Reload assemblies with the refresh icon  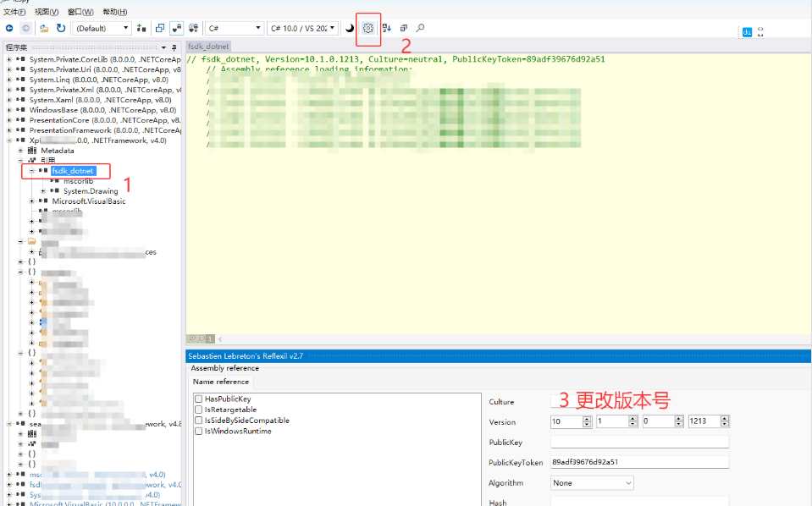(61, 28)
